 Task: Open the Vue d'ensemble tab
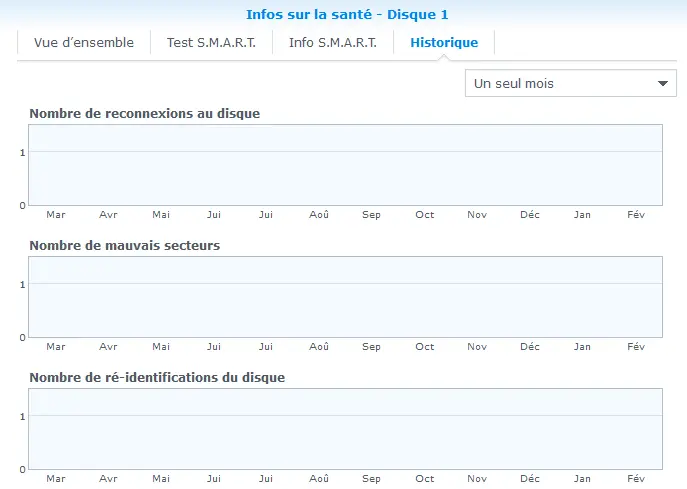[x=84, y=43]
